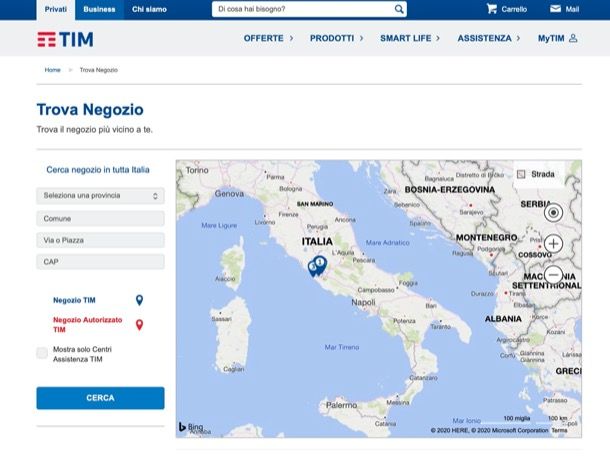This screenshot has height=456, width=610.
Task: Click the red Negozio Autorizzato legend pin
Action: pos(139,324)
